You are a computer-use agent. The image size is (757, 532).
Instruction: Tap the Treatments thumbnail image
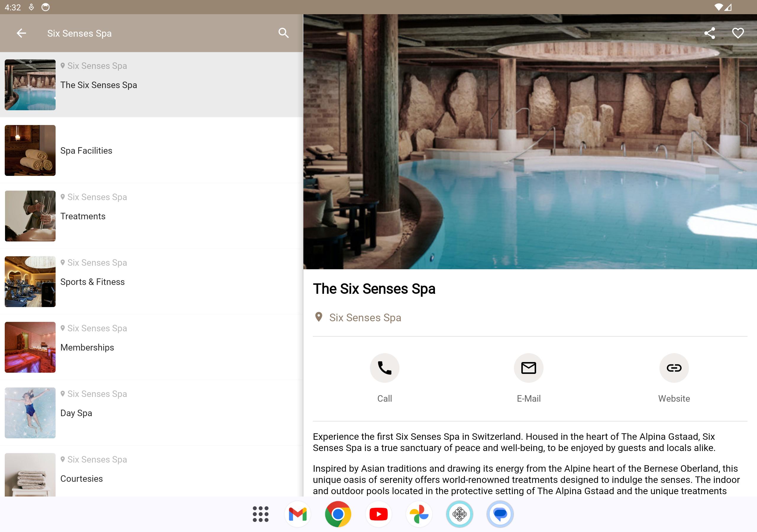(30, 216)
